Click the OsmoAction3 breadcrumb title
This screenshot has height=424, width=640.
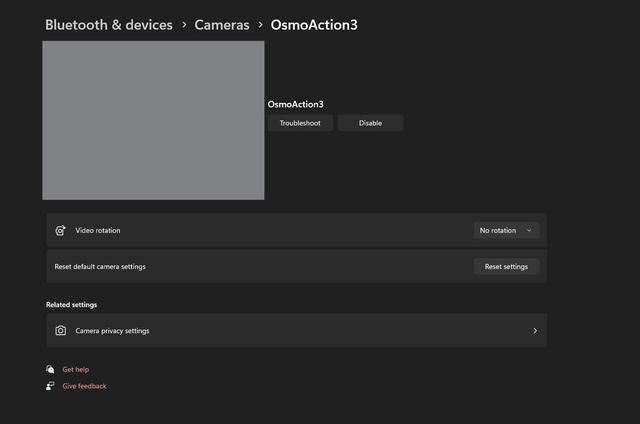point(313,24)
